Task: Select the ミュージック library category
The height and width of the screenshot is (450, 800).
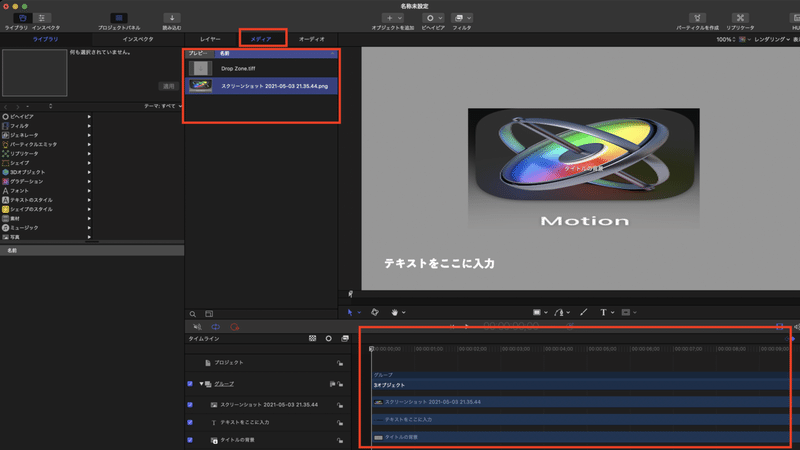Action: click(x=46, y=228)
